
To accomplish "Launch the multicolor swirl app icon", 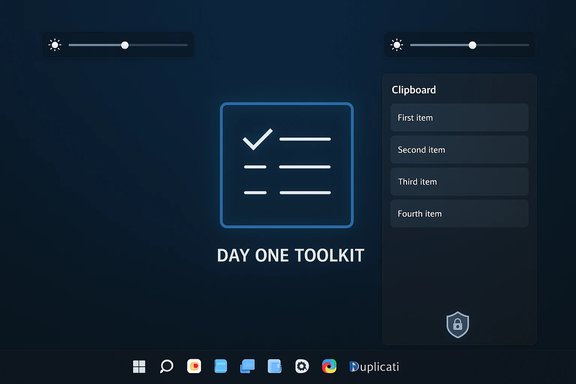I will (x=329, y=366).
